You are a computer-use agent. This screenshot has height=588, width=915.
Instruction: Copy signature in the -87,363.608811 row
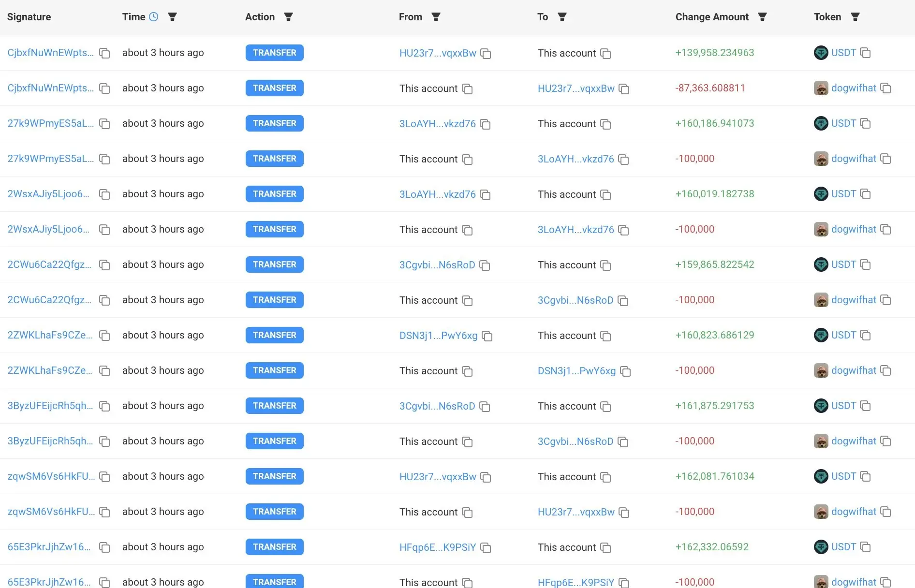click(104, 88)
